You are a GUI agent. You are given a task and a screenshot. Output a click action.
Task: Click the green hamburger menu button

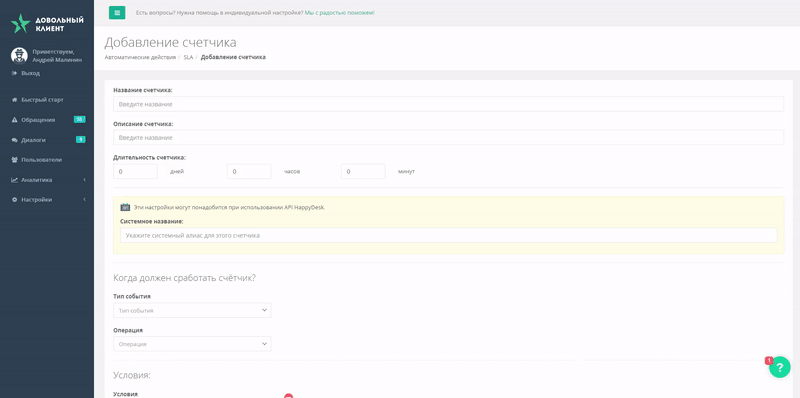(117, 13)
